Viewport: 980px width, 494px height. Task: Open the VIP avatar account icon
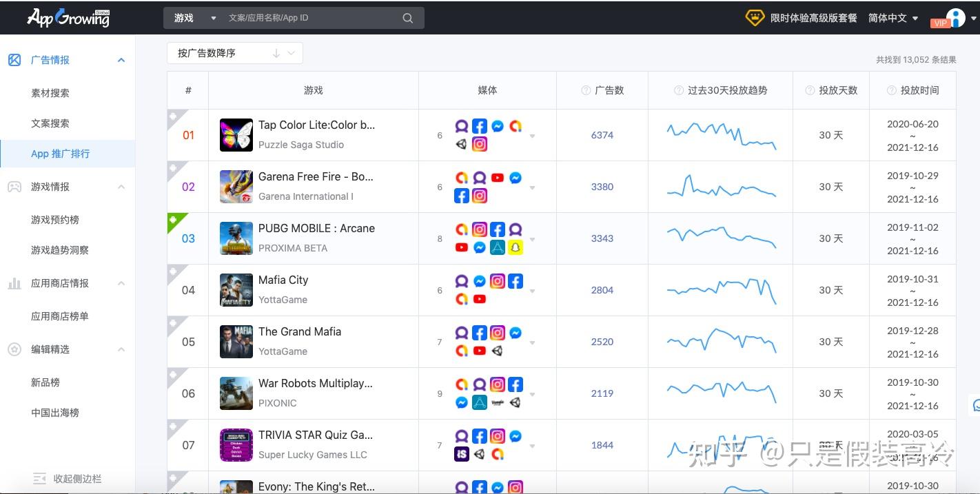pyautogui.click(x=955, y=17)
